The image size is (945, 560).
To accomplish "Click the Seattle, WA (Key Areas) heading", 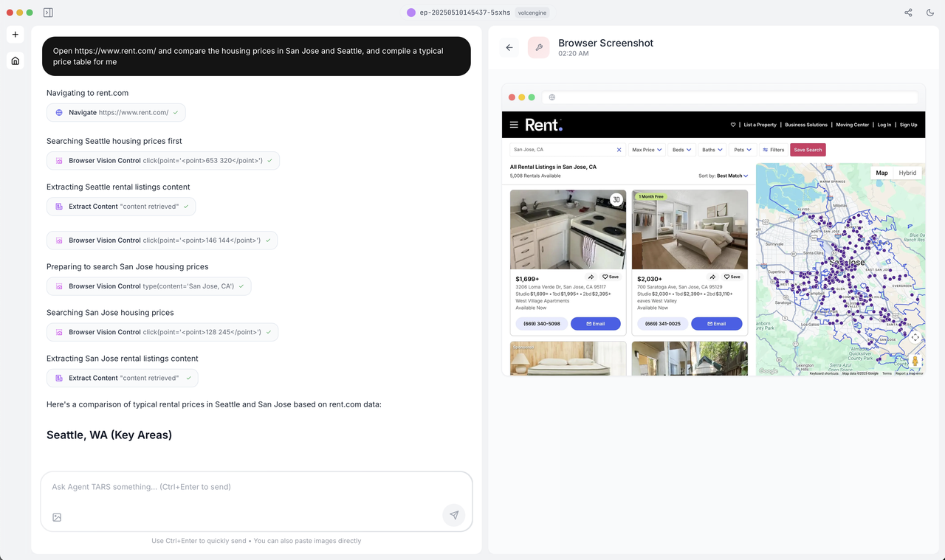I will click(109, 435).
